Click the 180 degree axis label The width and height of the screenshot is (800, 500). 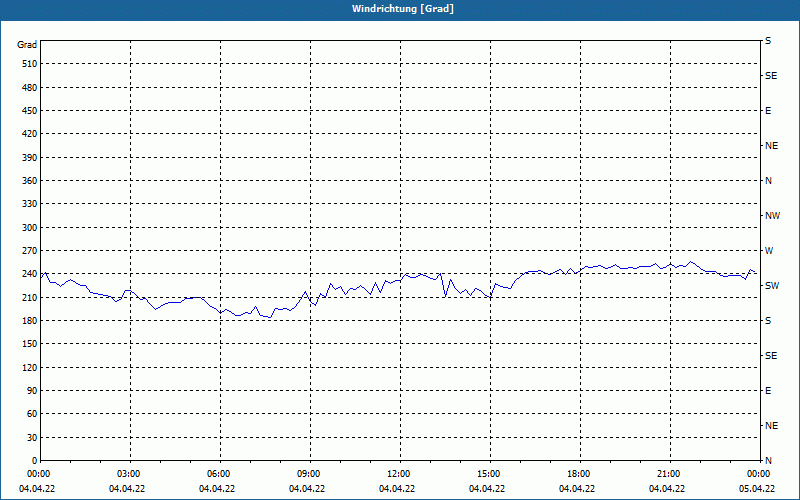pos(30,321)
